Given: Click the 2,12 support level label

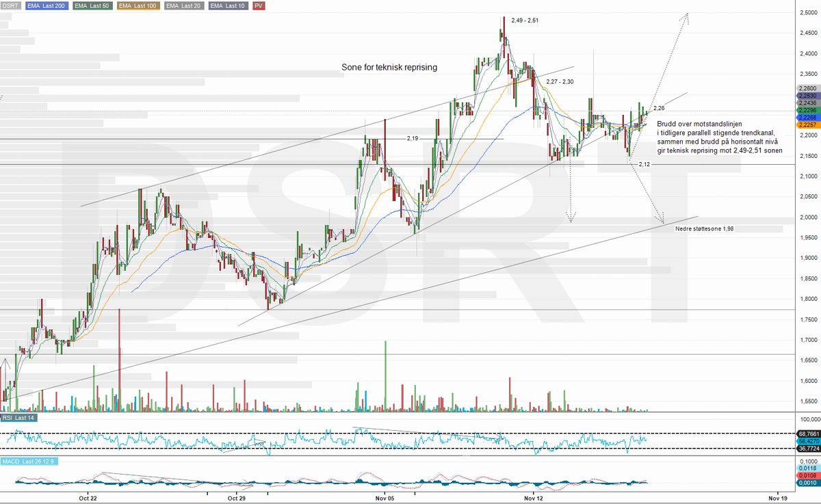Looking at the screenshot, I should 644,164.
